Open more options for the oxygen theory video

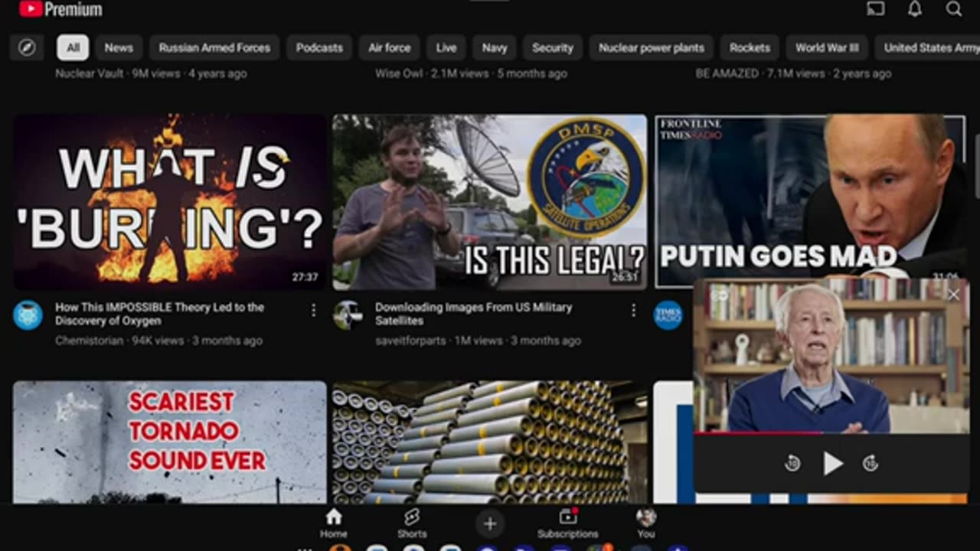click(x=313, y=310)
